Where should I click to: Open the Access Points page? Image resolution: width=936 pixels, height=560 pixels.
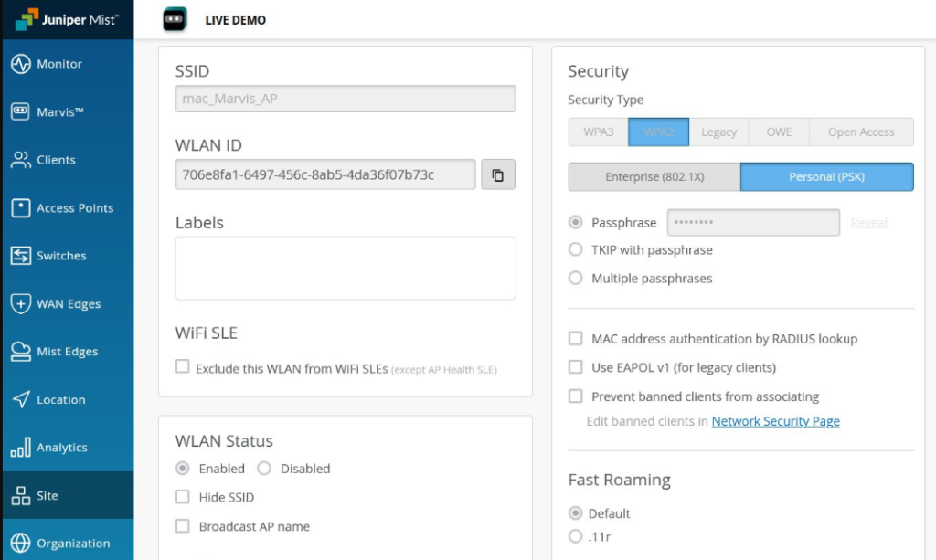pyautogui.click(x=68, y=207)
